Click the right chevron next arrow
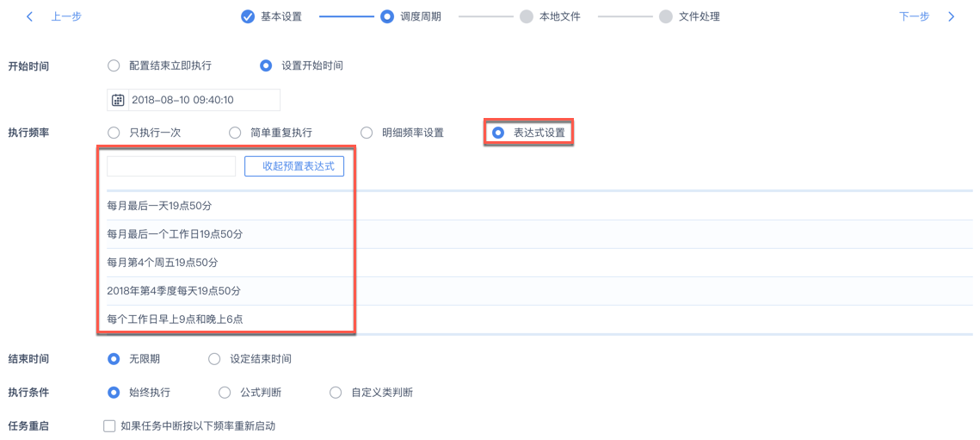This screenshot has width=980, height=440. [x=951, y=16]
